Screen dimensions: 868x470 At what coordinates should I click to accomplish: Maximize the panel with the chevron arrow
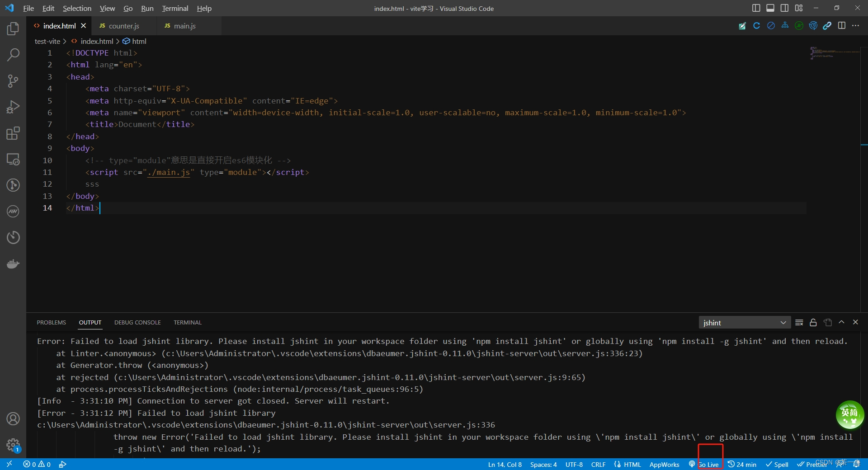841,322
